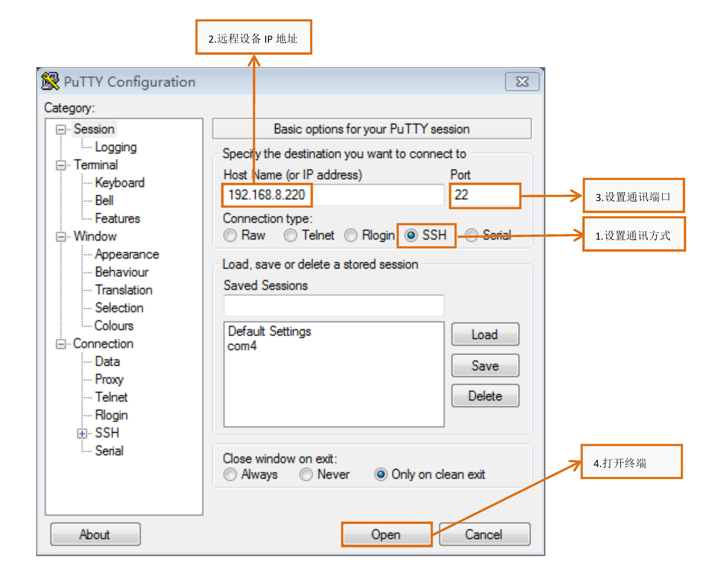Screen dimensions: 728x584
Task: Click the Saved Sessions name field
Action: 334,305
